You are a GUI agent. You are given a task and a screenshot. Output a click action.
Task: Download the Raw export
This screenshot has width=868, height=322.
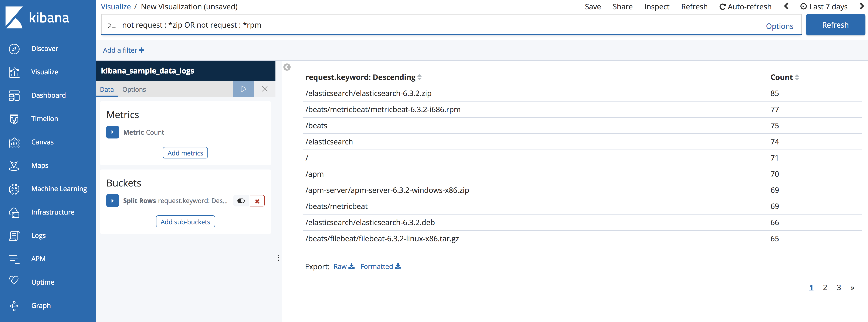(x=344, y=266)
